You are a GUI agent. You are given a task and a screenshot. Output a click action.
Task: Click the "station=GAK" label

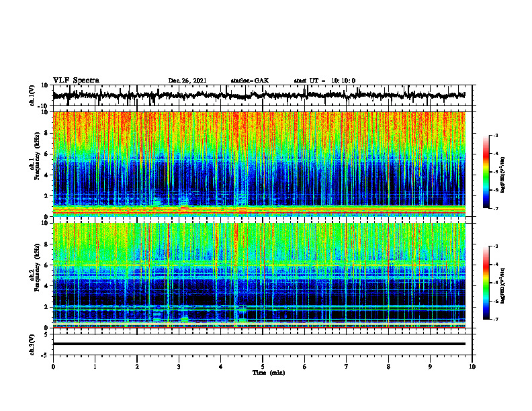(x=250, y=81)
